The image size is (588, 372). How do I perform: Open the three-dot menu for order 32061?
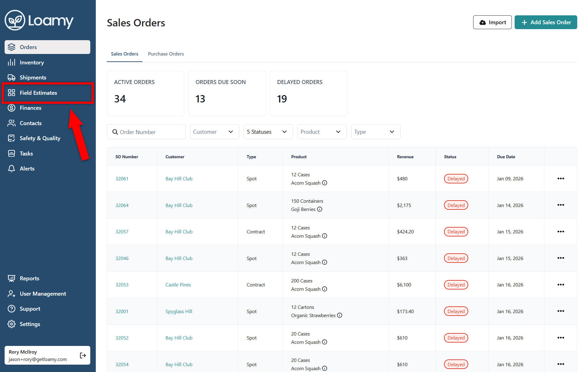[x=560, y=178]
